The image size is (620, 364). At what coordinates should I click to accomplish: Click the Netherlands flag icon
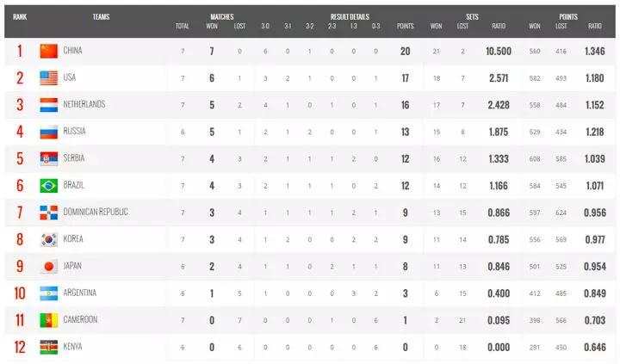[48, 104]
